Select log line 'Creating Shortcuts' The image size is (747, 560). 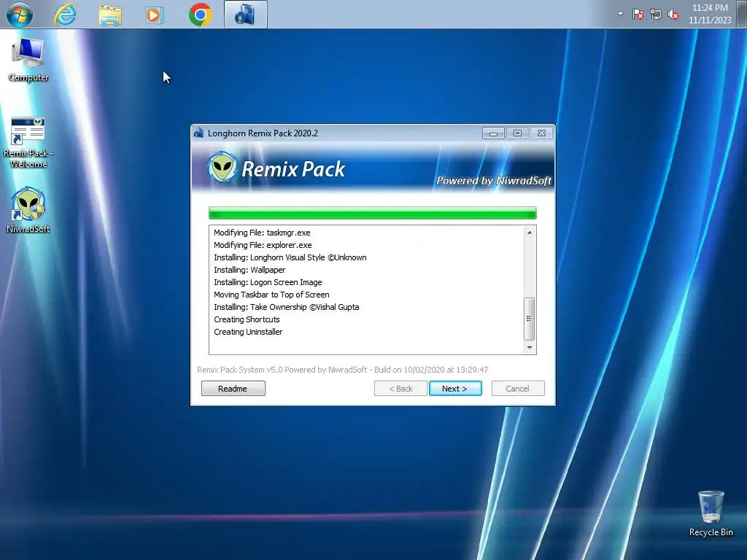(x=247, y=319)
